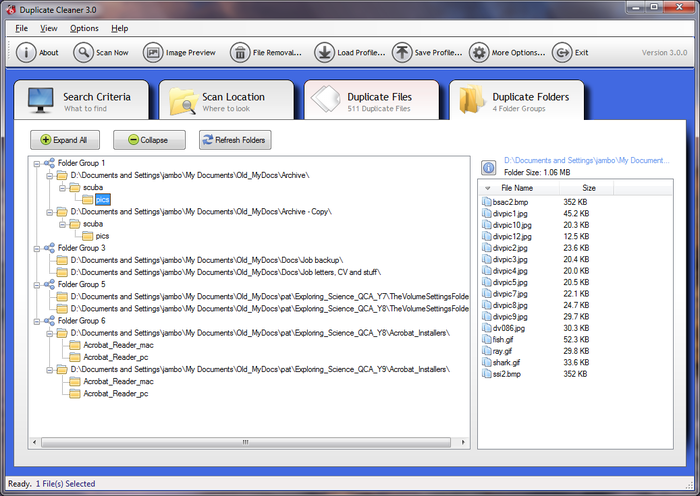This screenshot has width=700, height=496.
Task: Switch to Duplicate Files tab
Action: tap(371, 100)
